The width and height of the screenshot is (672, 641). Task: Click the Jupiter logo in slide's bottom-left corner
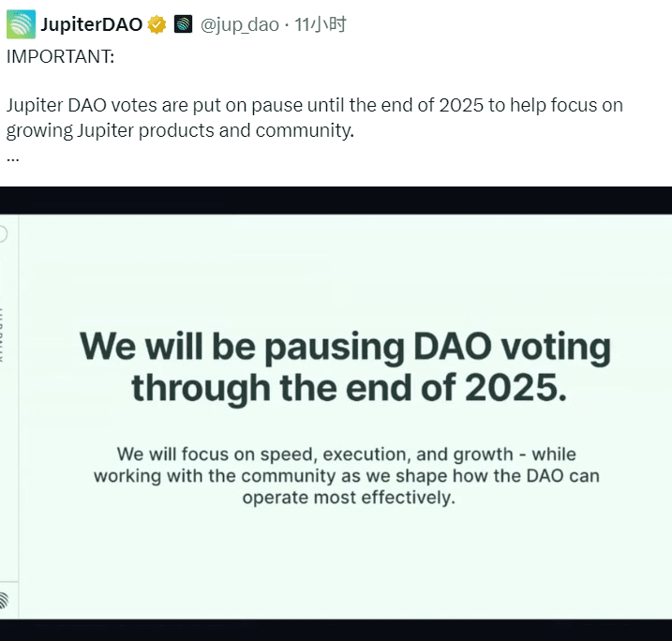pos(4,601)
